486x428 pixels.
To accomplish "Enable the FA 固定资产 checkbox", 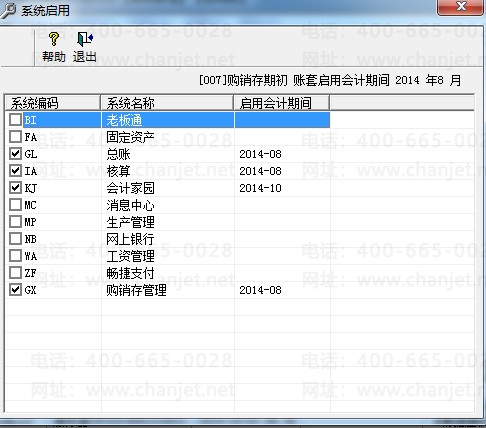I will tap(15, 137).
